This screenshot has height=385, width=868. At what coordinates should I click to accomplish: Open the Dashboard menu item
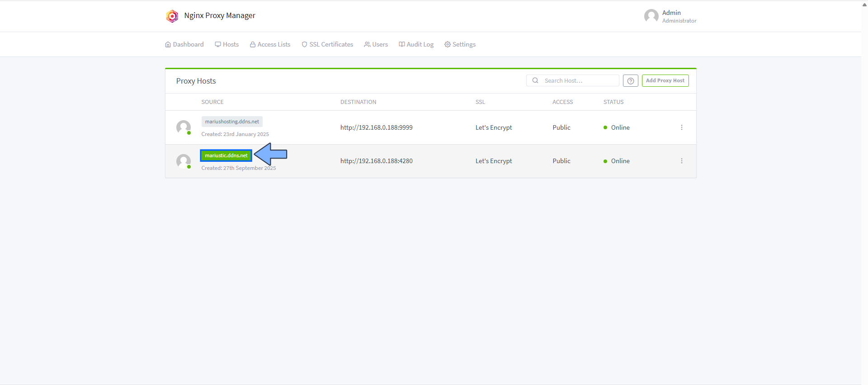(184, 44)
